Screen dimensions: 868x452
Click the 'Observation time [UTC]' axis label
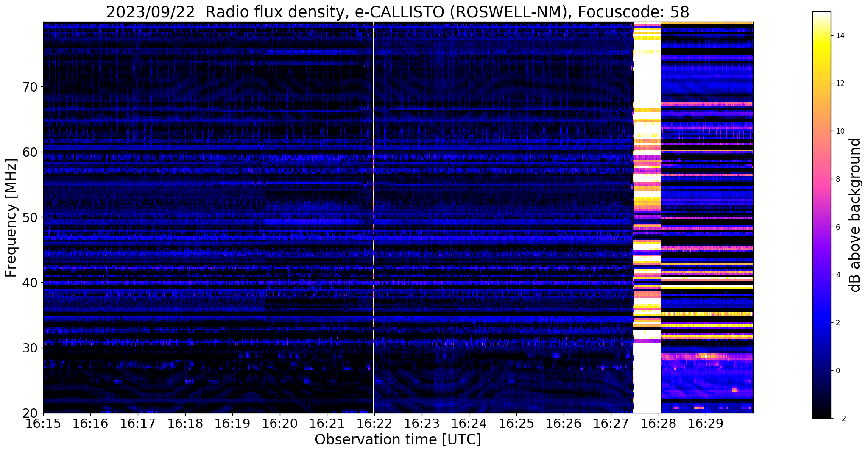[398, 439]
